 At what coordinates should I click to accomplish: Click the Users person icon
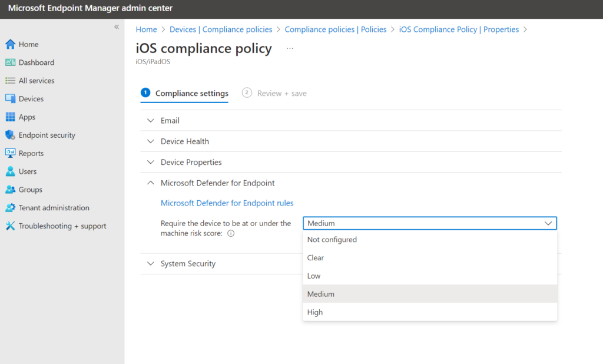11,171
